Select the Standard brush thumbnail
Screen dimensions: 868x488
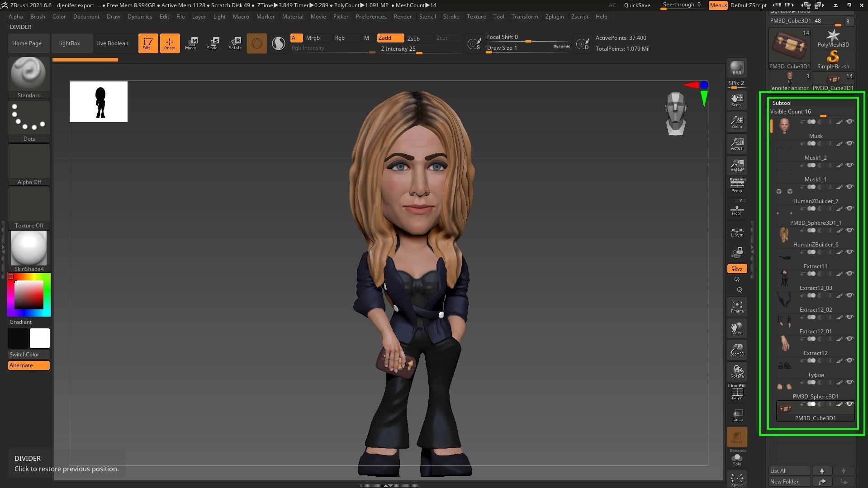[x=28, y=73]
